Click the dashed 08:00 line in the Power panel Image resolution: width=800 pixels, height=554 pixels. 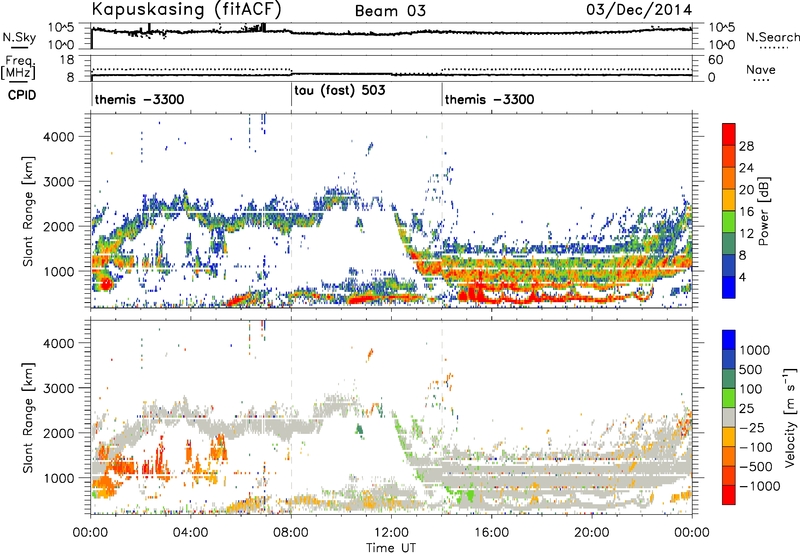tap(291, 211)
